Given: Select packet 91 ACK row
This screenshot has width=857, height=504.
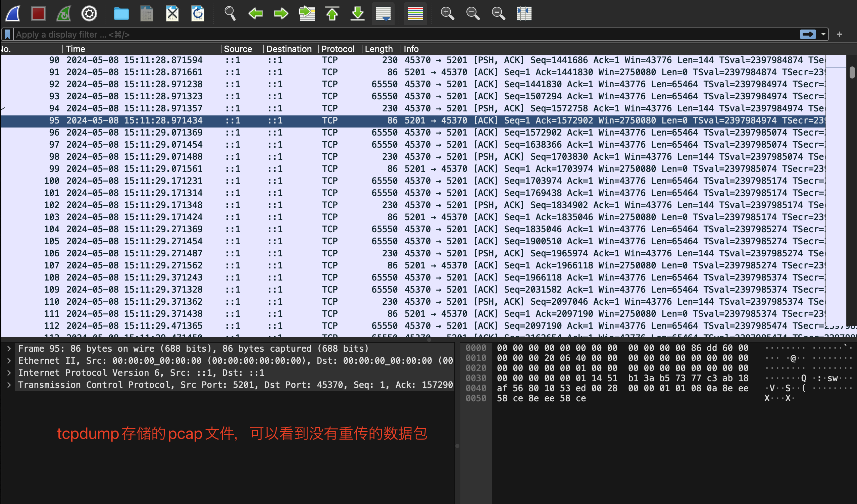Looking at the screenshot, I should 413,72.
